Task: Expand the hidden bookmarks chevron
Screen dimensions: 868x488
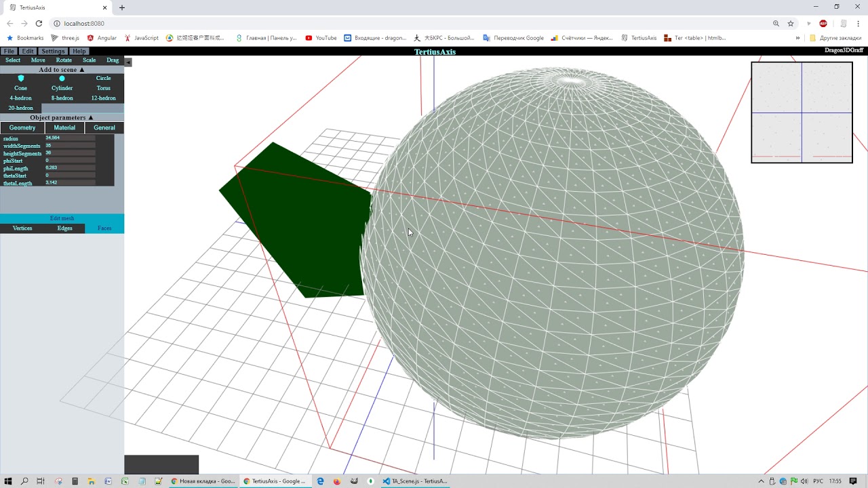Action: tap(797, 38)
